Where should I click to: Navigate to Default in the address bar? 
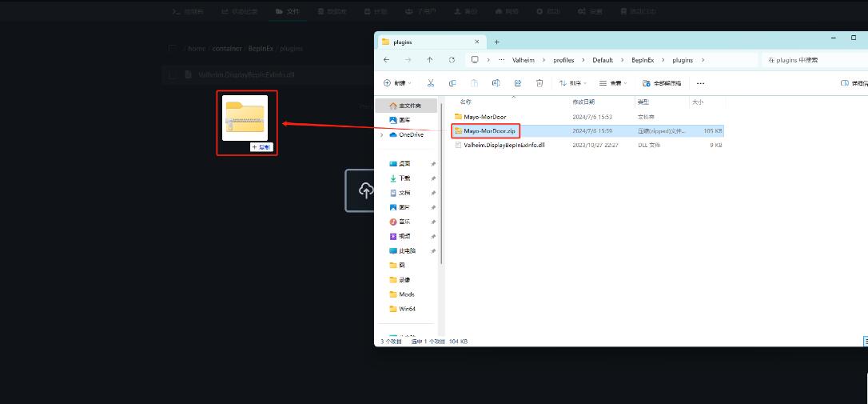point(603,60)
